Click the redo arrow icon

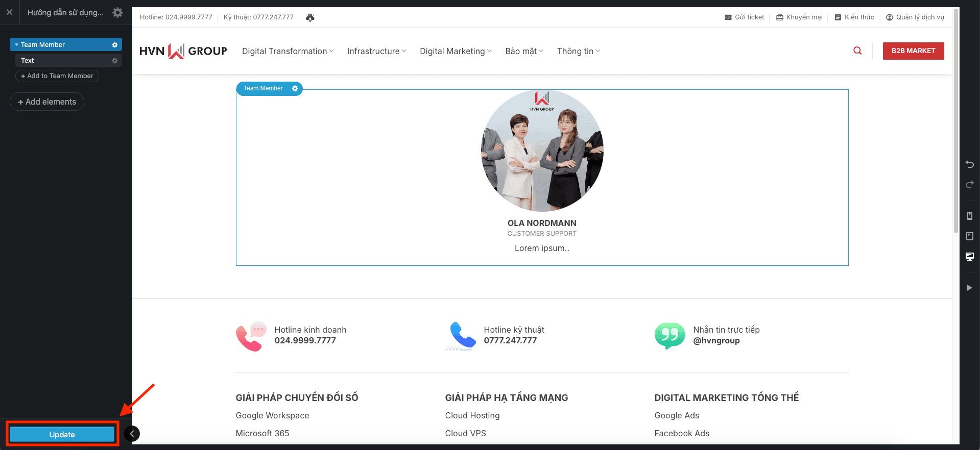click(969, 184)
